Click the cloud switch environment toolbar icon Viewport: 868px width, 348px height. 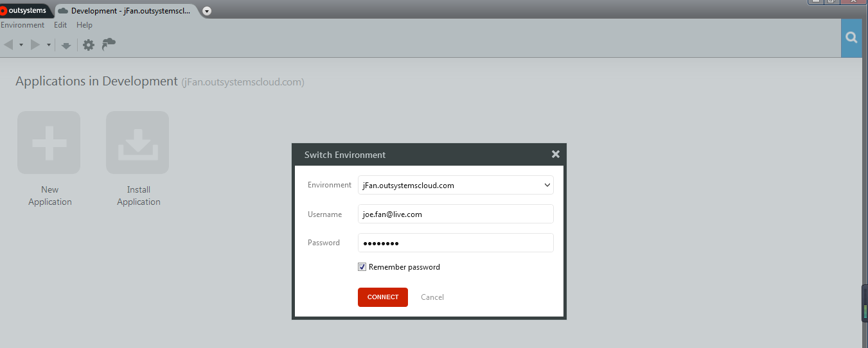[x=109, y=44]
